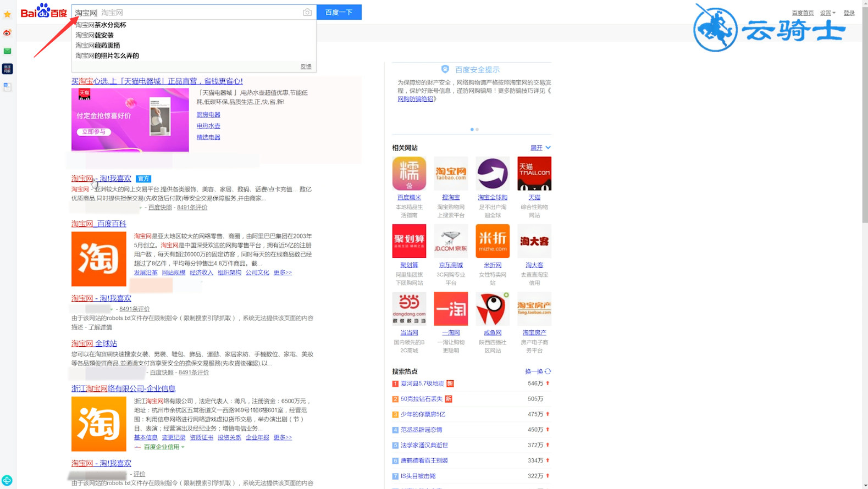This screenshot has width=868, height=489.
Task: Click 换一换 to refresh hot searches
Action: click(x=533, y=371)
